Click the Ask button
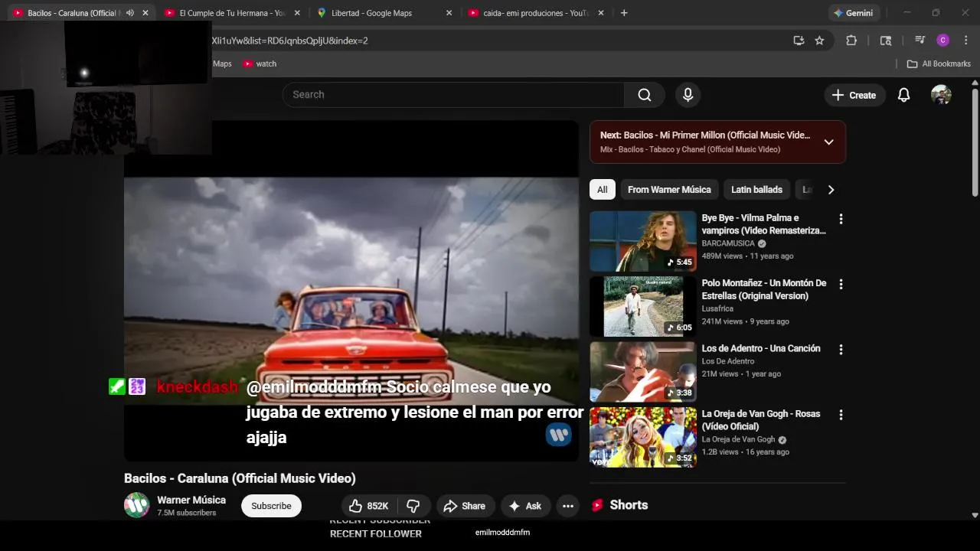 click(x=525, y=506)
